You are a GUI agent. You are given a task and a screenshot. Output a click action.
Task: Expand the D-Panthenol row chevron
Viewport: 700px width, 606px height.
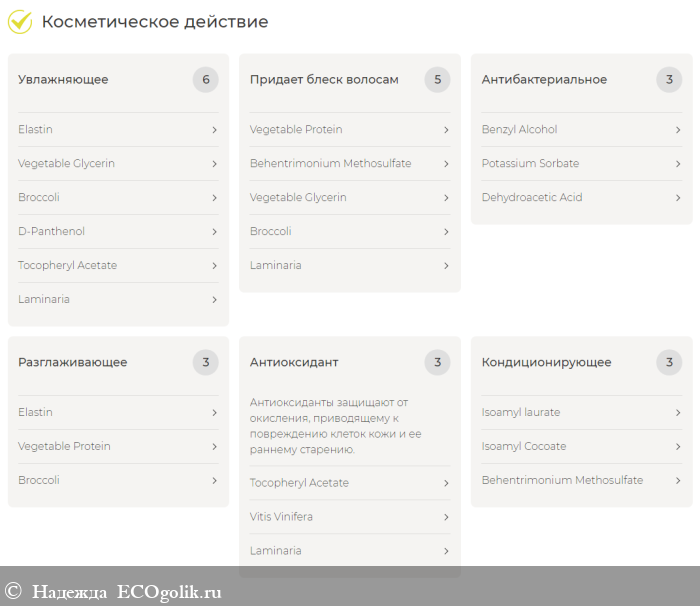click(214, 232)
